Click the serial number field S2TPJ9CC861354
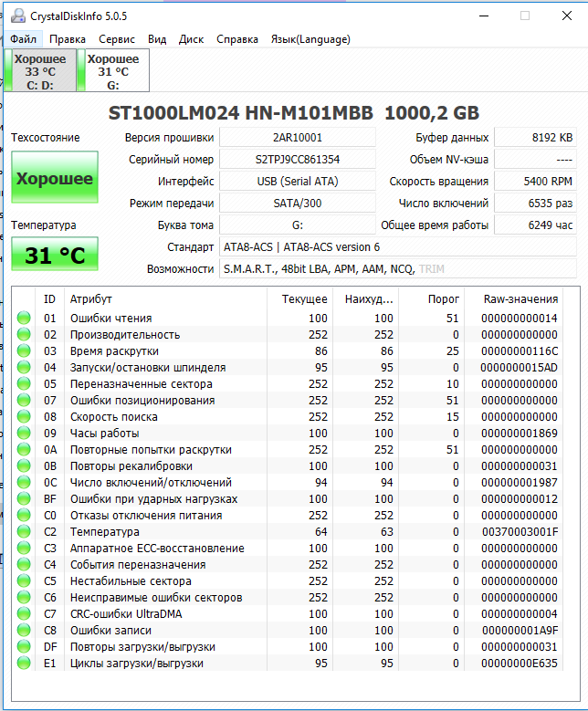 pos(298,159)
